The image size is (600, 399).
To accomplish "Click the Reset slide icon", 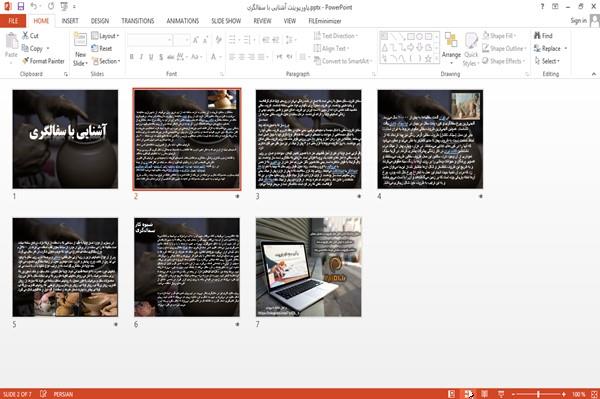I will tap(95, 48).
